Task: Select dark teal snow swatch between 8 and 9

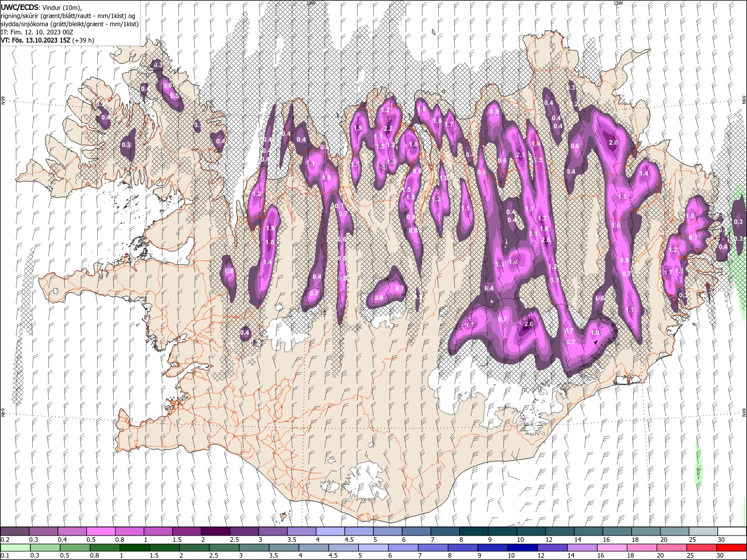Action: [473, 531]
